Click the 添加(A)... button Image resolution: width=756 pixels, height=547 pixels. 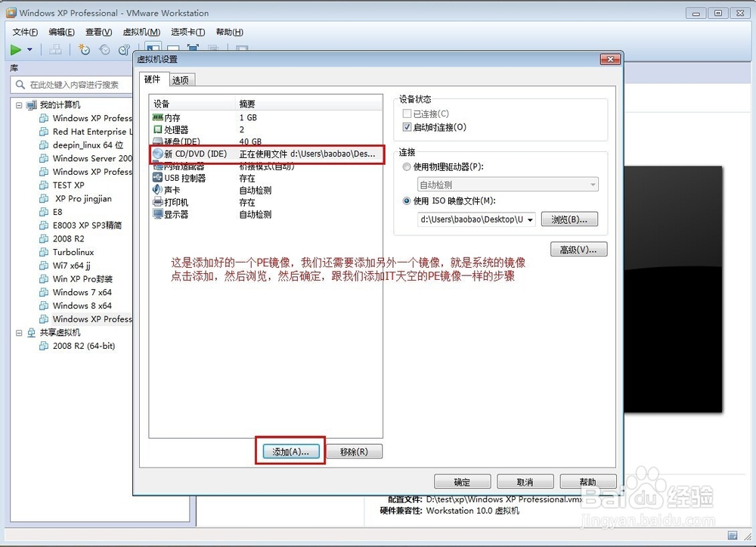pyautogui.click(x=291, y=452)
